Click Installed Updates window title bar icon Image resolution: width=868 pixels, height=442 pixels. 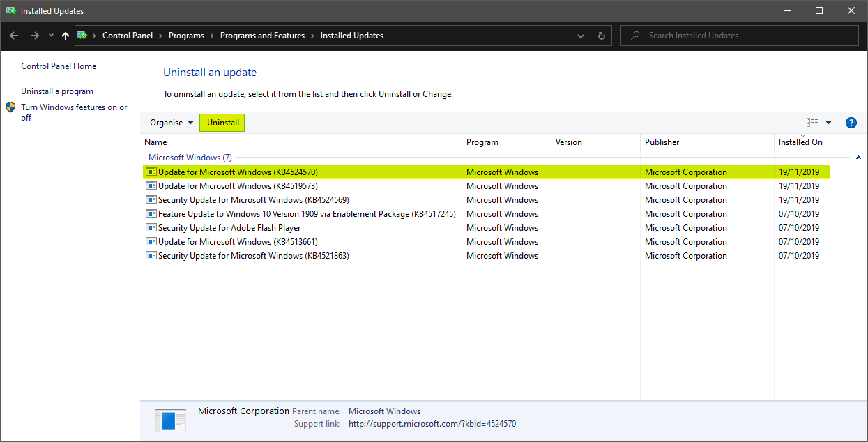click(10, 10)
